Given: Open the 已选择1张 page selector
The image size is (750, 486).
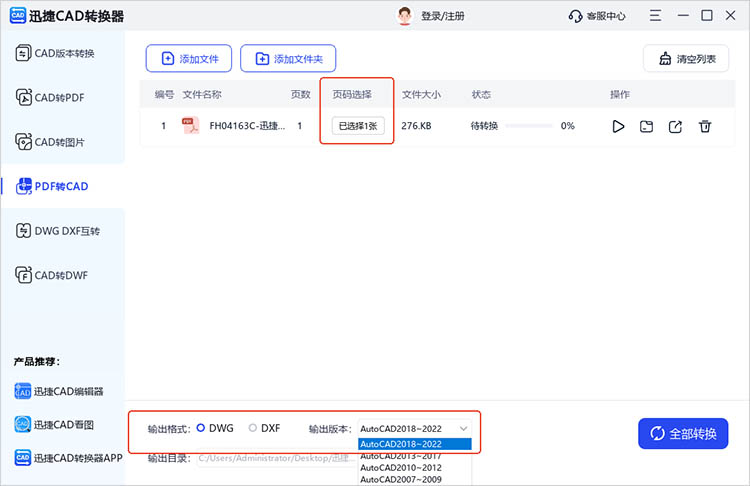Looking at the screenshot, I should click(358, 126).
